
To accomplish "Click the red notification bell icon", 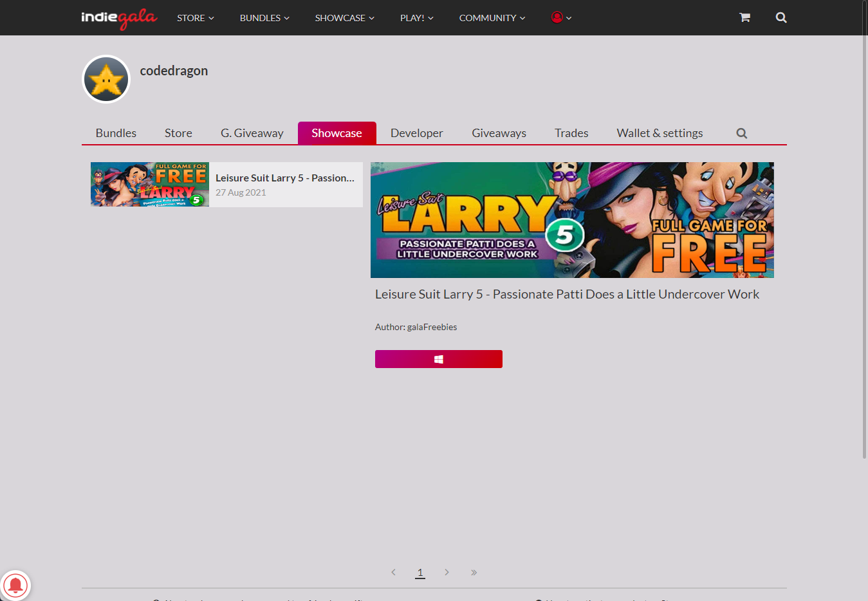I will click(15, 586).
